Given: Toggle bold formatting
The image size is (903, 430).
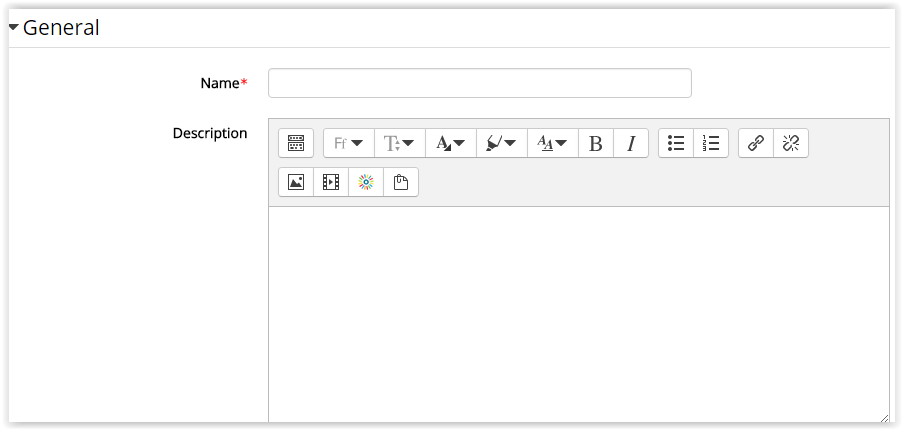Looking at the screenshot, I should click(596, 143).
